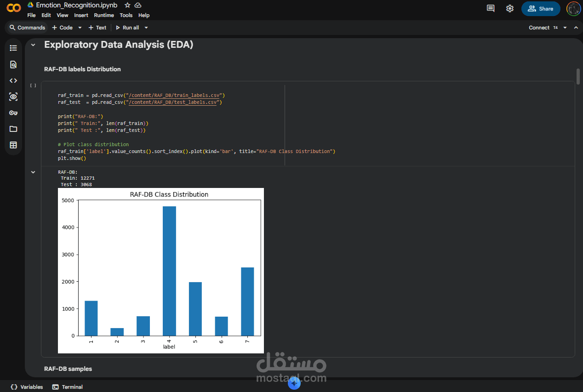Open the Help menu

coord(144,15)
